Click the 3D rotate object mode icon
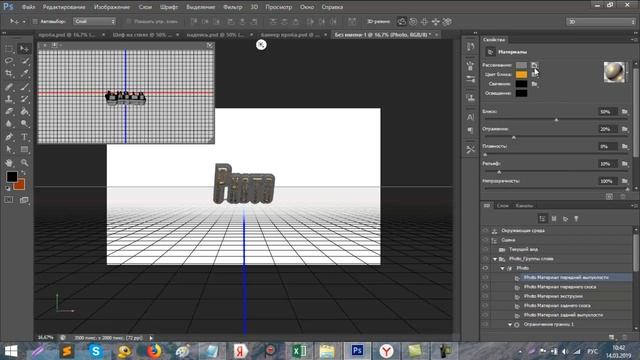640x360 pixels. 402,22
